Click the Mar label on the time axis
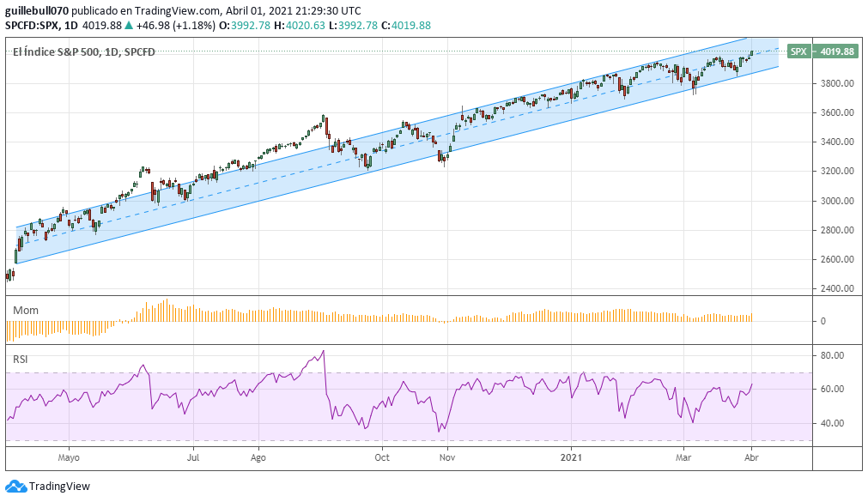The height and width of the screenshot is (502, 868). coord(683,457)
